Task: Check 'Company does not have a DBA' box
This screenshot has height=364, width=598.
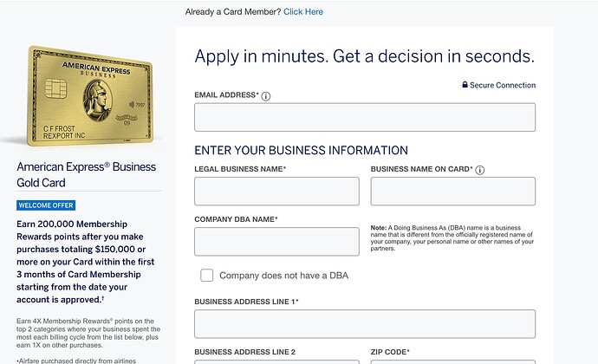Action: point(207,275)
